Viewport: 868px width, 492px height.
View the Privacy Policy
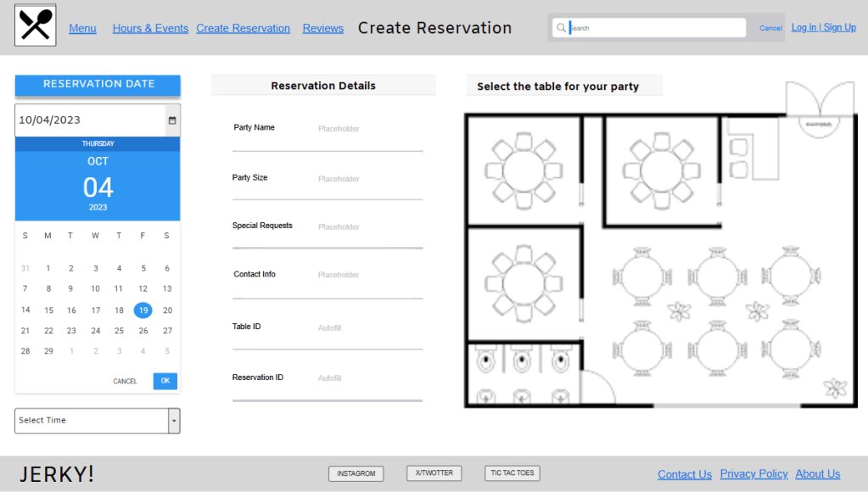[x=753, y=473]
